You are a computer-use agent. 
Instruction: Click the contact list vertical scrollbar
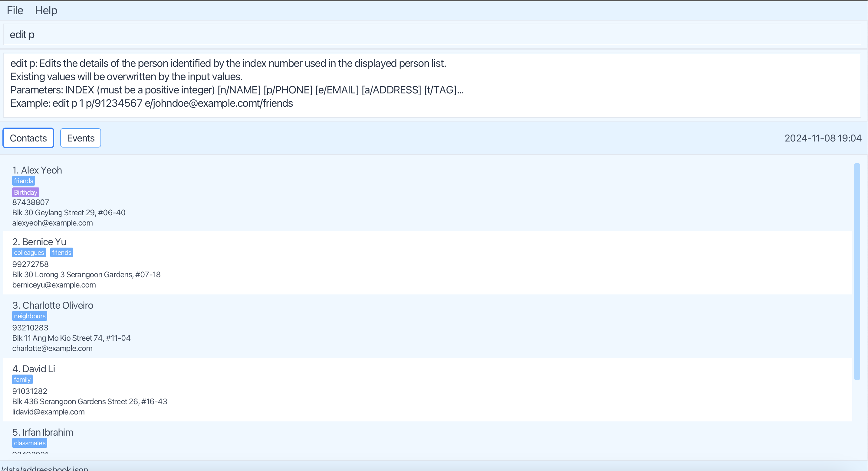[x=857, y=271]
